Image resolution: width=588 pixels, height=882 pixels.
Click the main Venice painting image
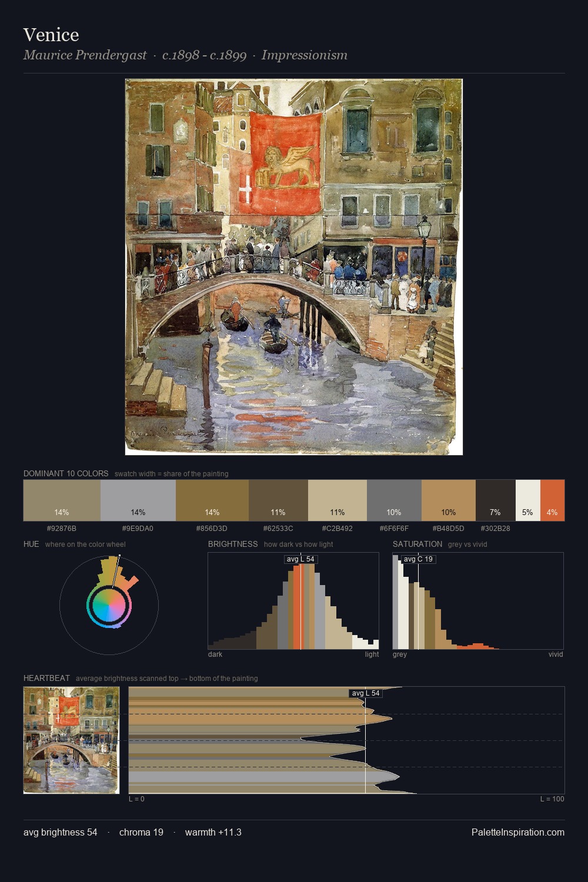pyautogui.click(x=294, y=267)
